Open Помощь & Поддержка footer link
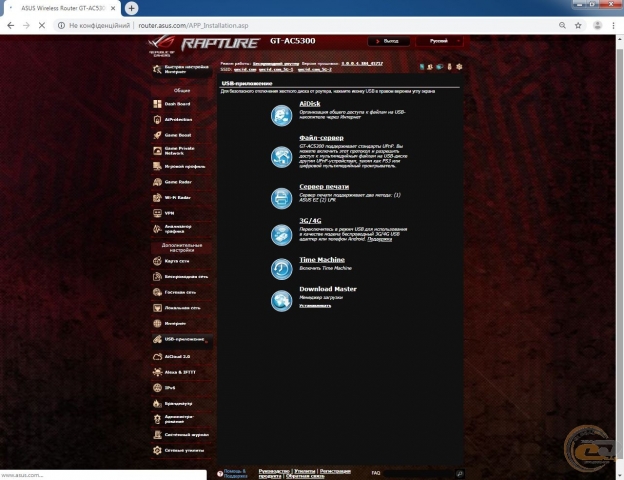The height and width of the screenshot is (480, 624). click(235, 473)
